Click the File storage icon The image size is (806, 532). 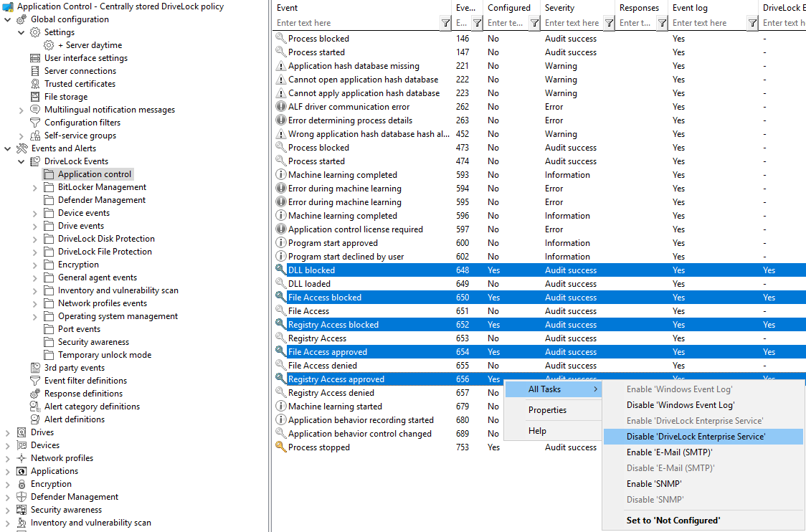(x=35, y=97)
